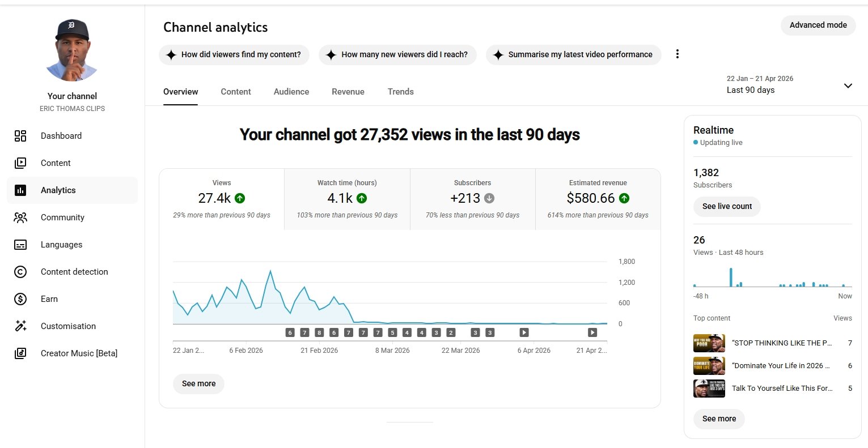Click the See live count button
The width and height of the screenshot is (868, 448).
727,207
